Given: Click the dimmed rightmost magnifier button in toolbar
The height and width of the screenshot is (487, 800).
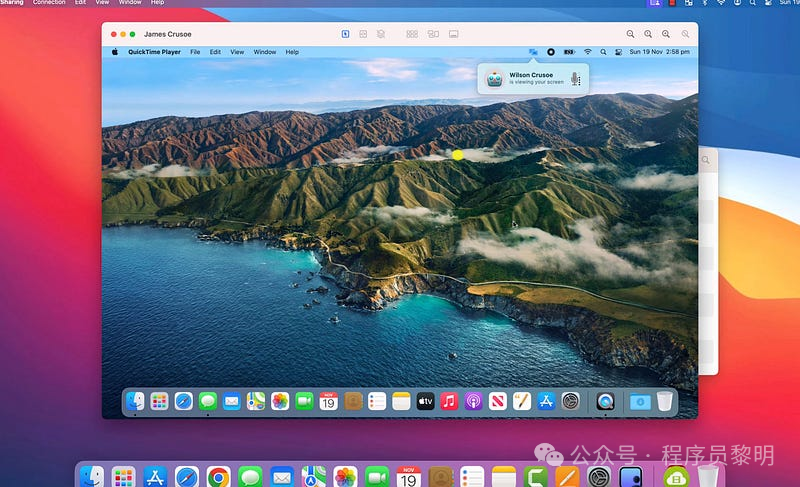Looking at the screenshot, I should pyautogui.click(x=685, y=34).
